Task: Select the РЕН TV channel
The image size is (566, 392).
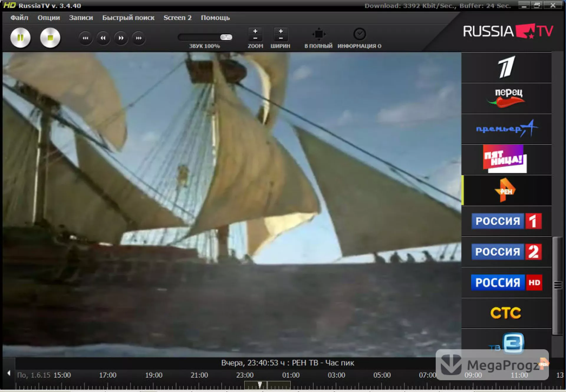Action: coord(506,190)
